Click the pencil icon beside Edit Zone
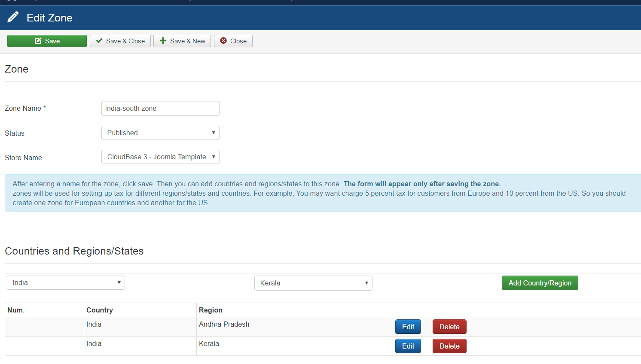The height and width of the screenshot is (364, 641). pyautogui.click(x=13, y=17)
